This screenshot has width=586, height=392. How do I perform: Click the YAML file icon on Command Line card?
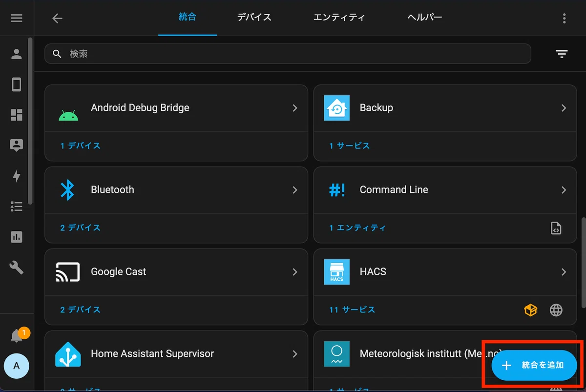(x=556, y=228)
